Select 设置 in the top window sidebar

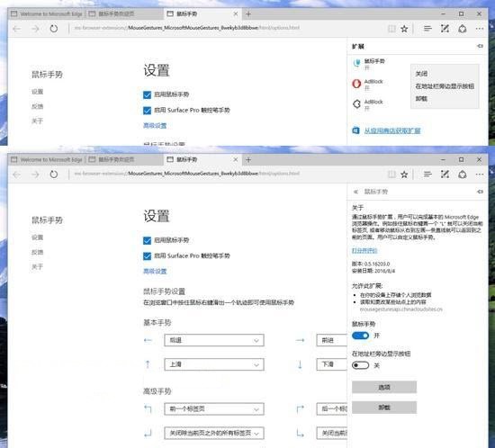37,92
